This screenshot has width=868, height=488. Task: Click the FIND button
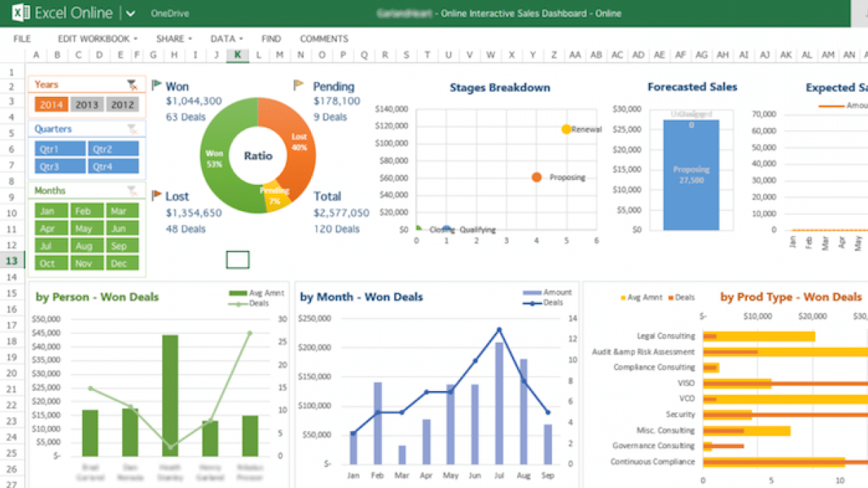pyautogui.click(x=271, y=39)
